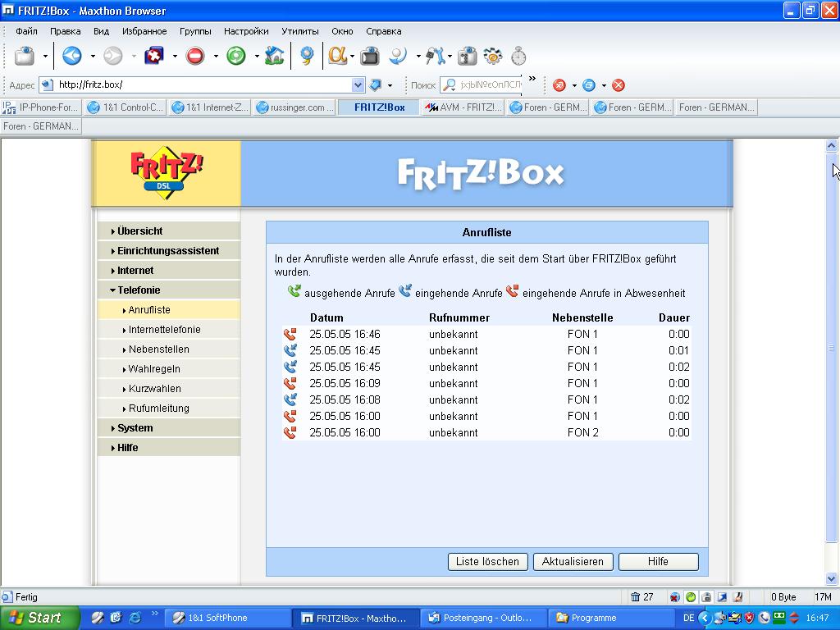Viewport: 840px width, 630px height.
Task: Click the first toolbar icon, left of Back
Action: pos(25,56)
